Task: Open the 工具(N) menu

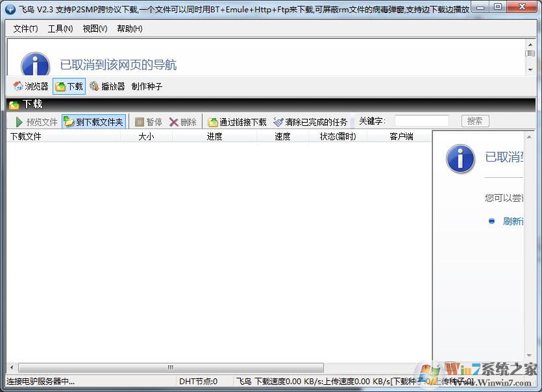Action: (60, 29)
